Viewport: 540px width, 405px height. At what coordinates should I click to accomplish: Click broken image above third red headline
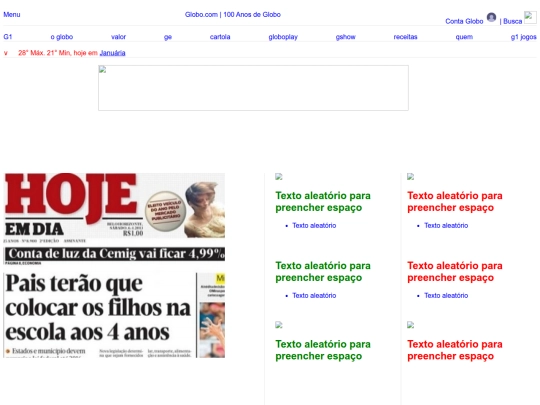coord(411,325)
